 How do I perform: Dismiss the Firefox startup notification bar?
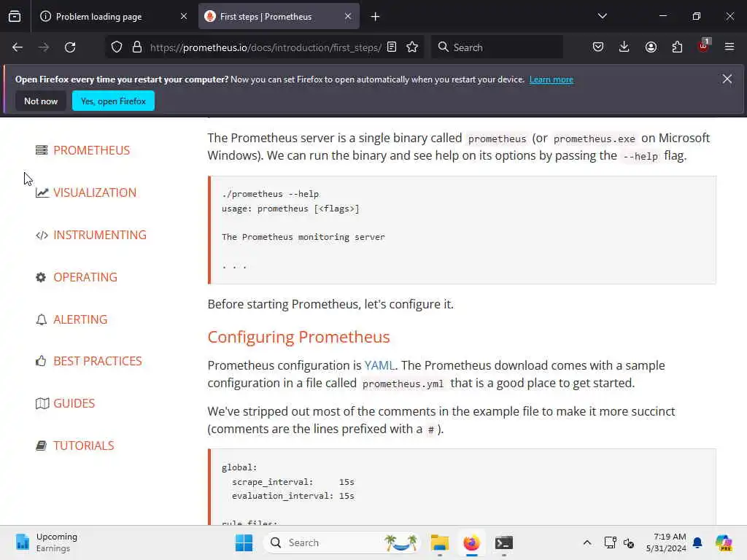tap(727, 79)
